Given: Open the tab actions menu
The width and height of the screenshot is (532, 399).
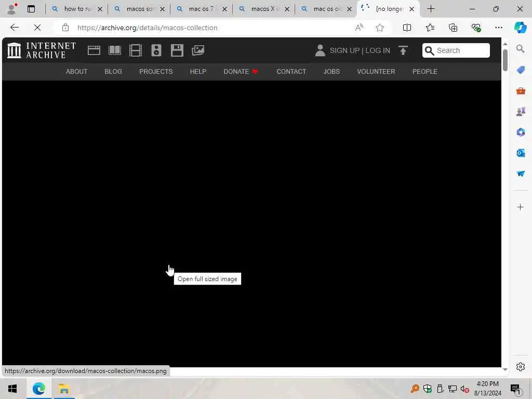Looking at the screenshot, I should tap(31, 9).
